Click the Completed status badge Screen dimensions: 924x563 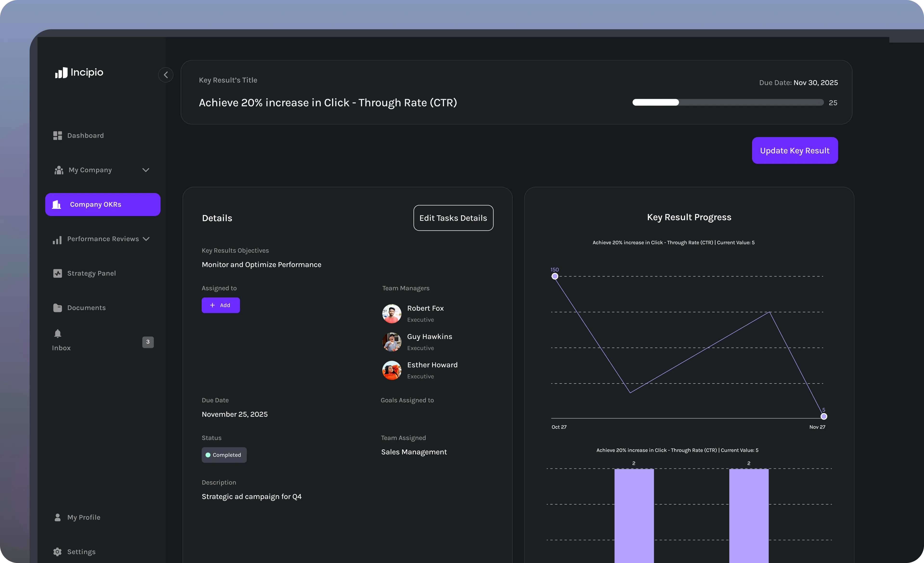(x=224, y=455)
